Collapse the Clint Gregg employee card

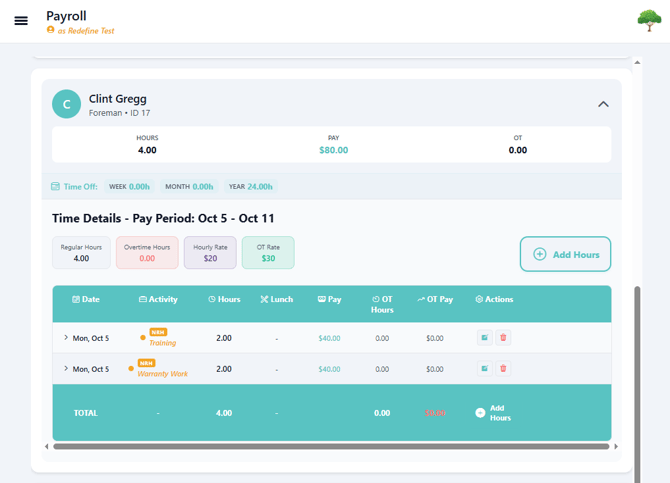[603, 104]
